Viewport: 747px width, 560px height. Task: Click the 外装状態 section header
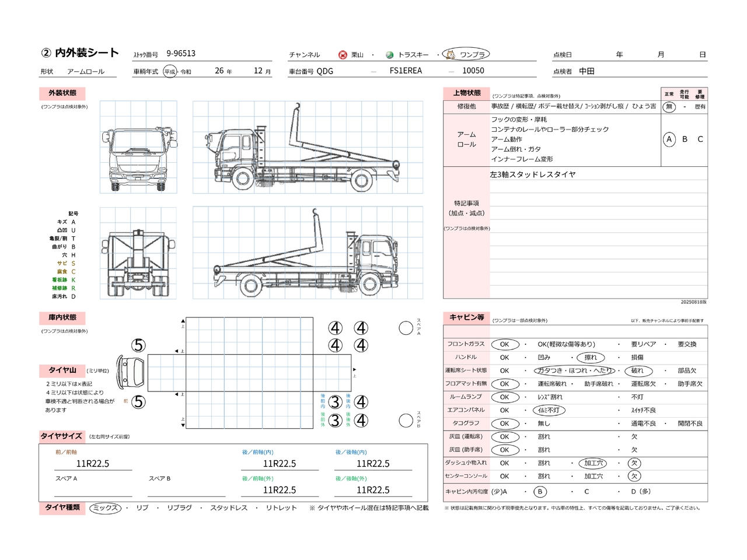pyautogui.click(x=62, y=93)
